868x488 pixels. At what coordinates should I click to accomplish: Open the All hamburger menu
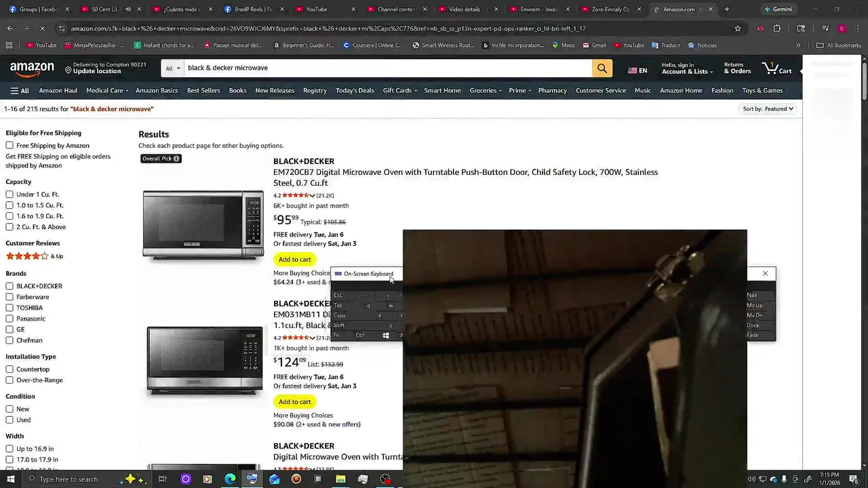coord(20,91)
